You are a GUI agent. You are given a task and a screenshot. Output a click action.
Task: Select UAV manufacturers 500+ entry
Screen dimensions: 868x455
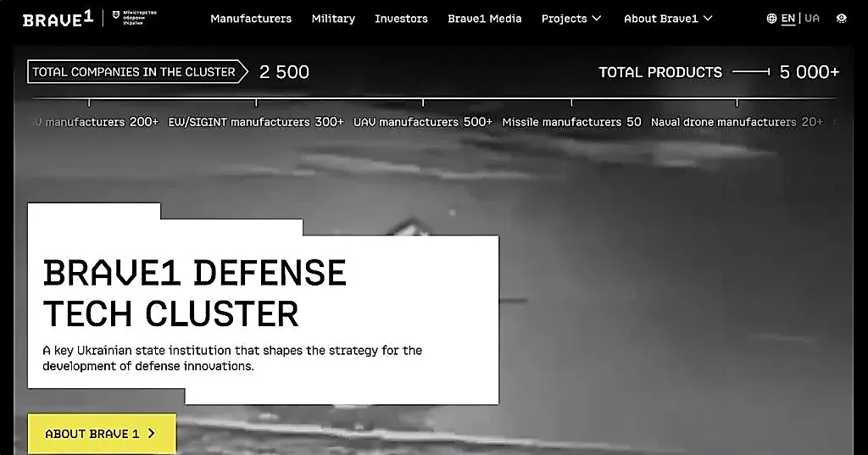point(423,122)
